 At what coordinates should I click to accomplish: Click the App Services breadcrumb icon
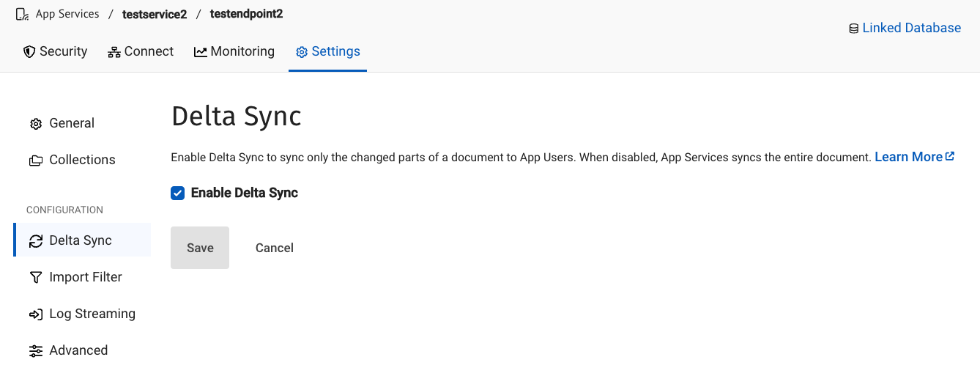pos(23,14)
